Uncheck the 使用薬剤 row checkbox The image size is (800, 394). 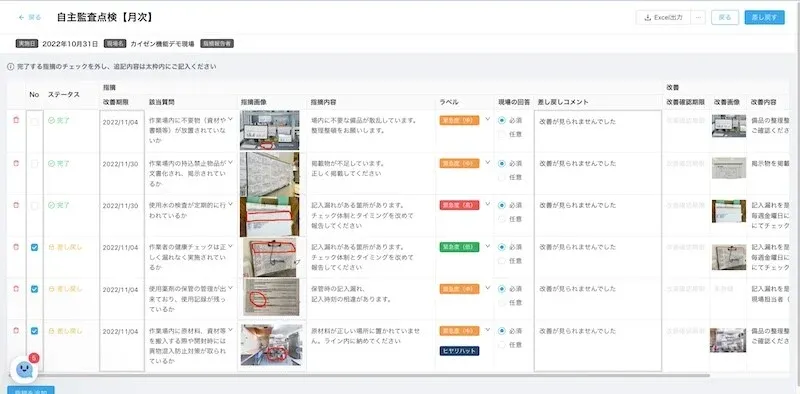pos(34,289)
